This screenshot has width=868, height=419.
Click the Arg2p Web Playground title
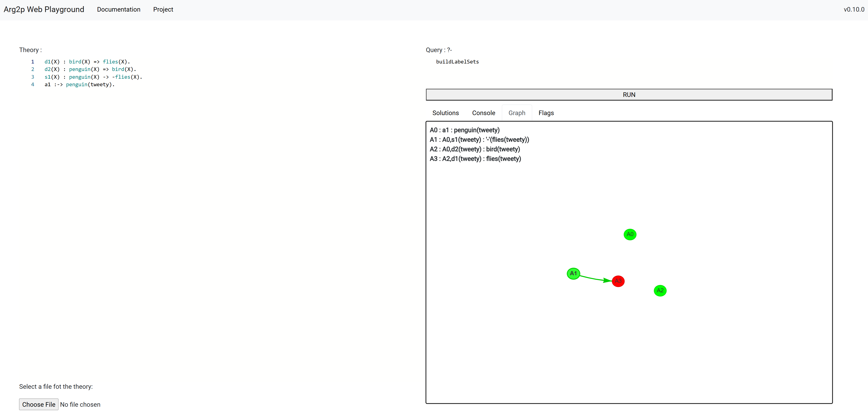44,9
